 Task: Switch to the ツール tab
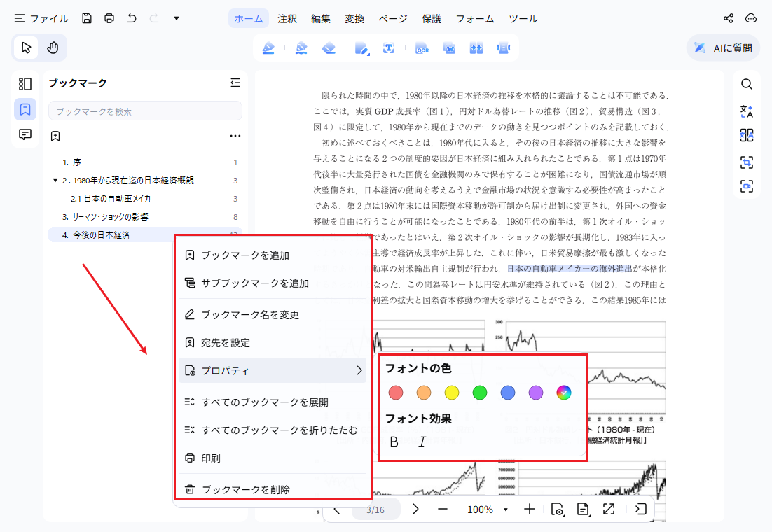pyautogui.click(x=523, y=19)
